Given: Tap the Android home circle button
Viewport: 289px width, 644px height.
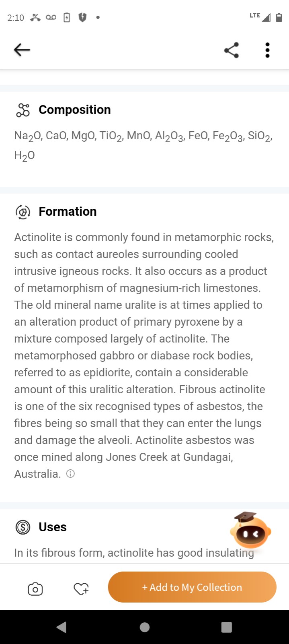Looking at the screenshot, I should (145, 627).
